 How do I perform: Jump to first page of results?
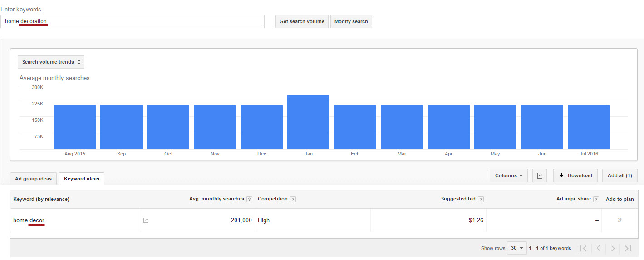(584, 248)
